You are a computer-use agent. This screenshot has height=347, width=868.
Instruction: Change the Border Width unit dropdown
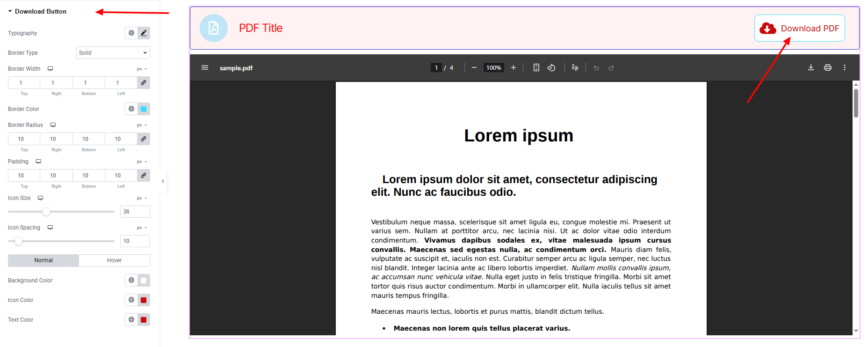click(x=142, y=69)
